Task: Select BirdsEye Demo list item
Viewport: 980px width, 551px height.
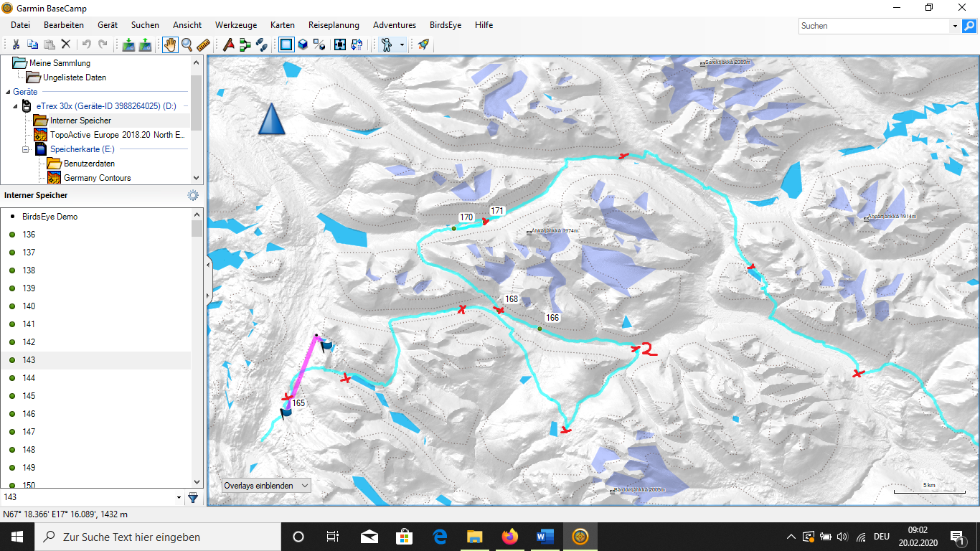Action: point(50,217)
